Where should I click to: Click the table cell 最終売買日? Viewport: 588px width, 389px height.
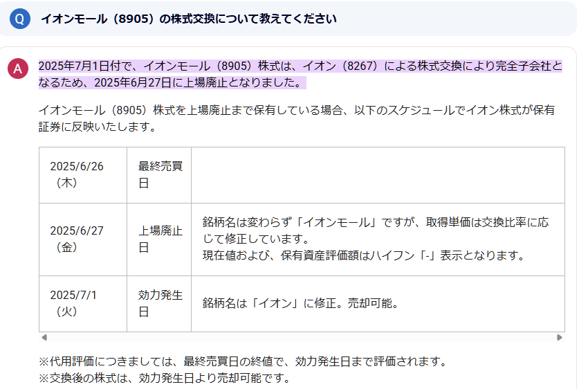click(x=159, y=175)
